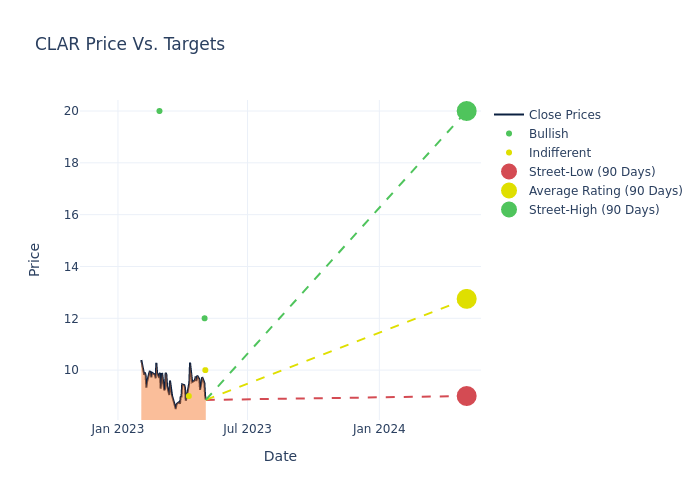Toggle Close Prices legend entry

(x=564, y=115)
